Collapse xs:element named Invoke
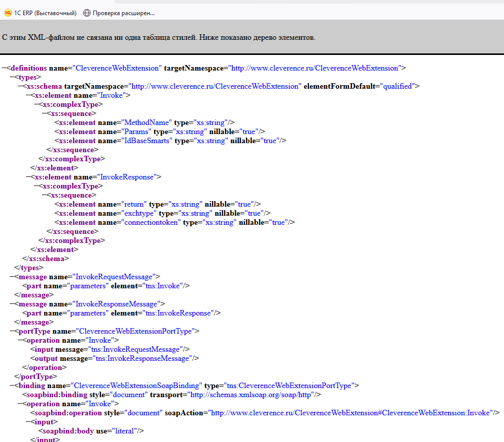504x442 pixels. coord(28,95)
